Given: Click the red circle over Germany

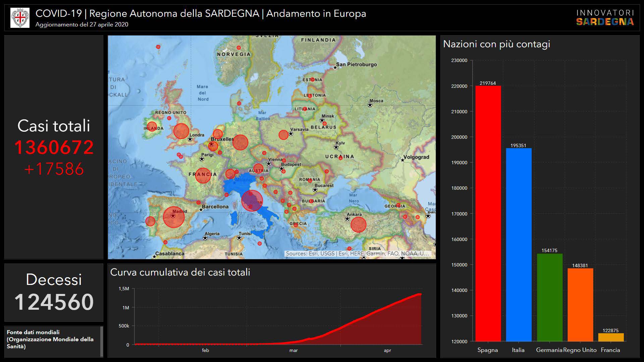Looking at the screenshot, I should click(240, 142).
